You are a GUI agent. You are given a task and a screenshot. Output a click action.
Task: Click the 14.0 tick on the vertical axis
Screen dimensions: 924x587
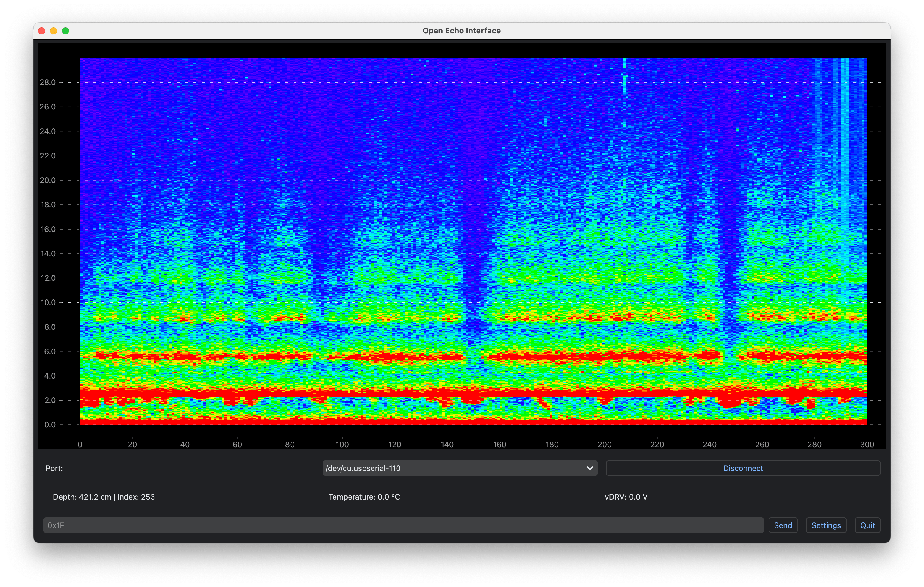click(48, 253)
